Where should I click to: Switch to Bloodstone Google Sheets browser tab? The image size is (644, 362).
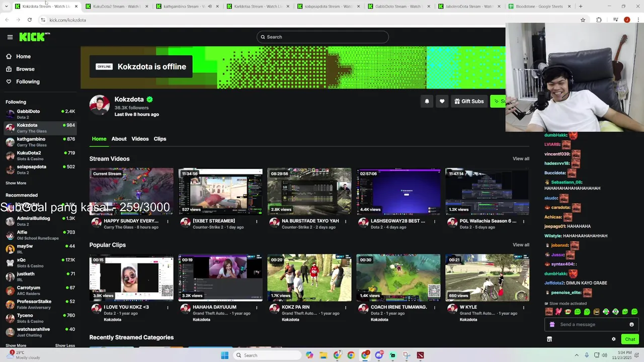[x=539, y=7]
